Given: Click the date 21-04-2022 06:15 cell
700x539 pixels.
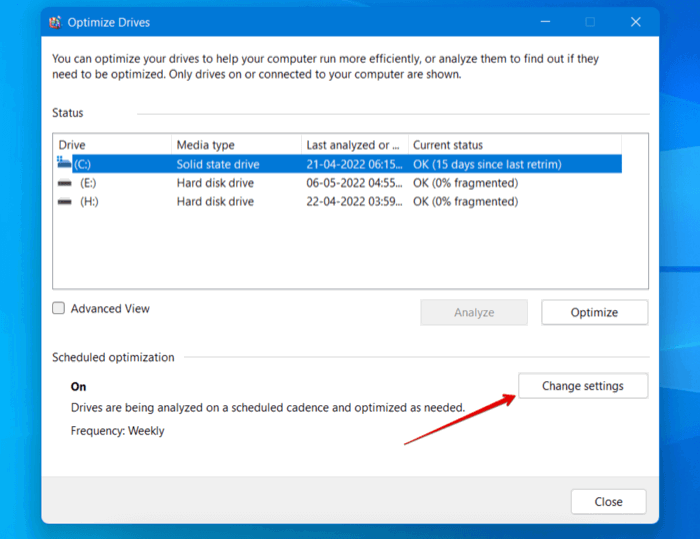Looking at the screenshot, I should pyautogui.click(x=354, y=164).
